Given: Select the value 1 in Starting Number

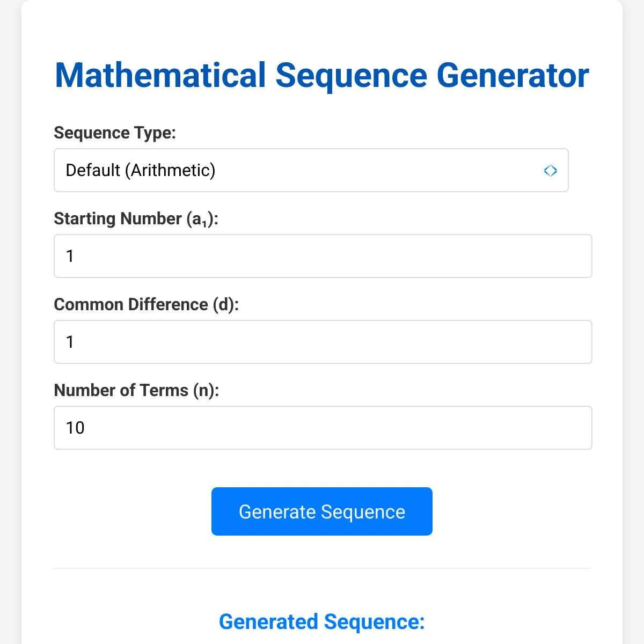Looking at the screenshot, I should [70, 256].
